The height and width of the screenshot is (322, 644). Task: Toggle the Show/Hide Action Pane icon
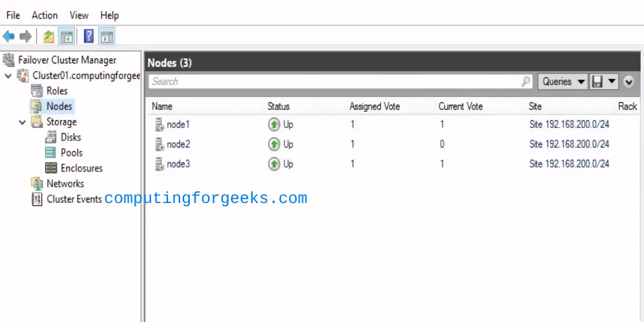click(107, 36)
